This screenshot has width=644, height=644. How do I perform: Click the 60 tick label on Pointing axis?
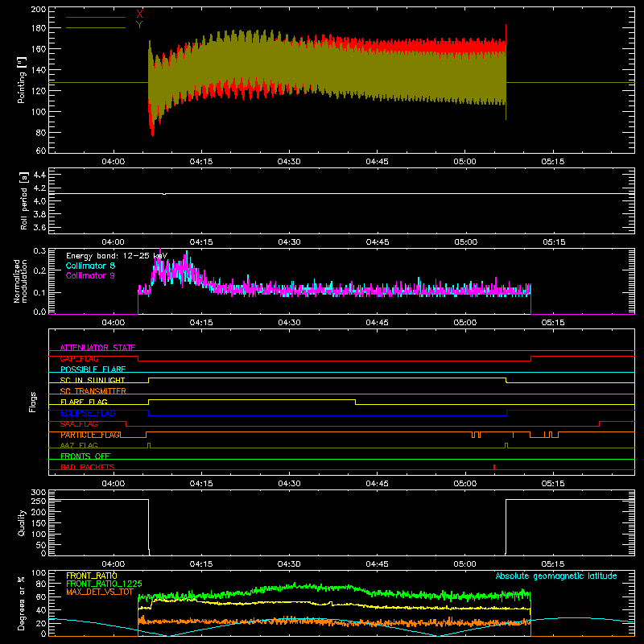tap(41, 151)
